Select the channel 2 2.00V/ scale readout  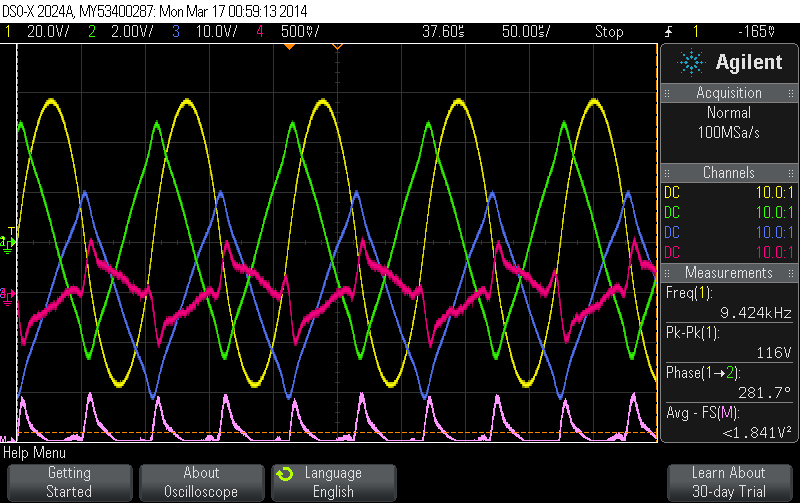[x=132, y=32]
